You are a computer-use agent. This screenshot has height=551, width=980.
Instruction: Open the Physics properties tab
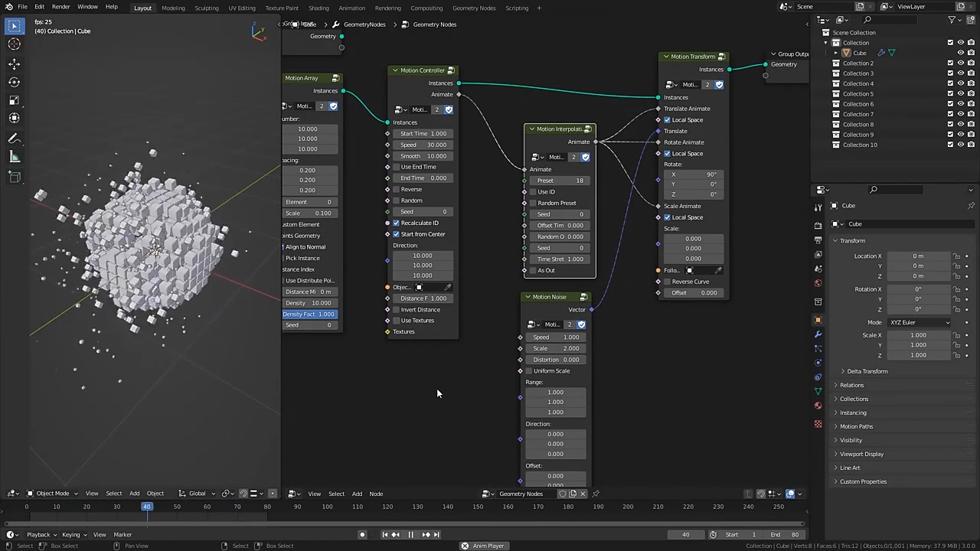click(818, 363)
